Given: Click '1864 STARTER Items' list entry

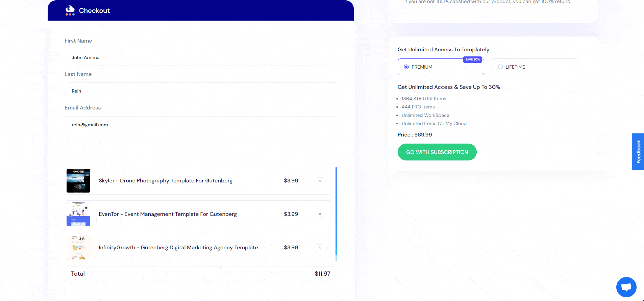Looking at the screenshot, I should point(424,99).
